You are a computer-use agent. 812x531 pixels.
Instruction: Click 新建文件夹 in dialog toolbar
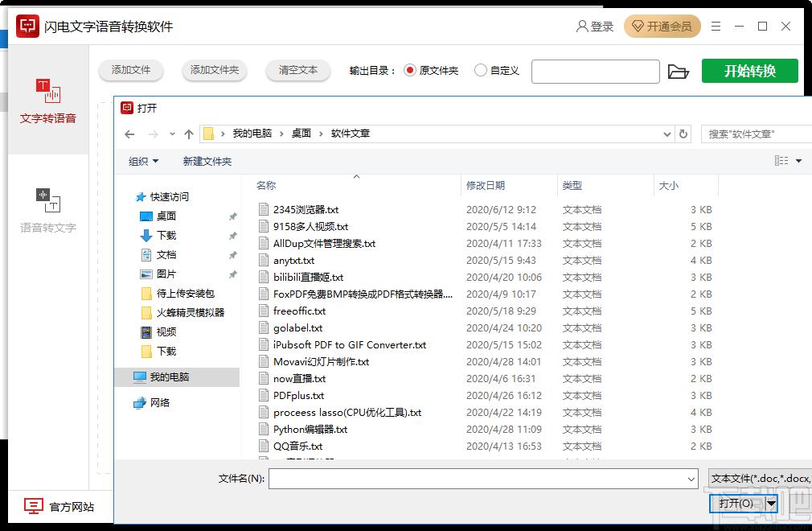tap(207, 162)
